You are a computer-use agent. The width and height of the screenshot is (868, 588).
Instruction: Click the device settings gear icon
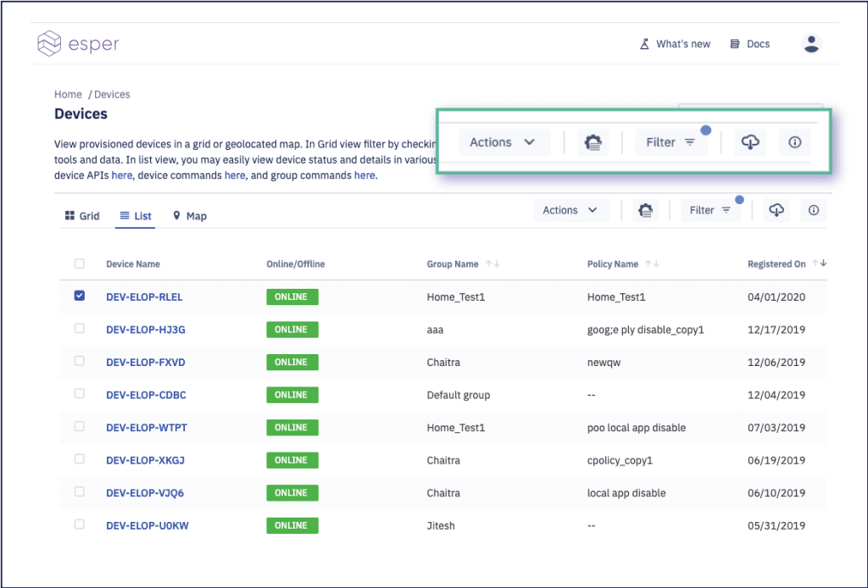pyautogui.click(x=645, y=210)
